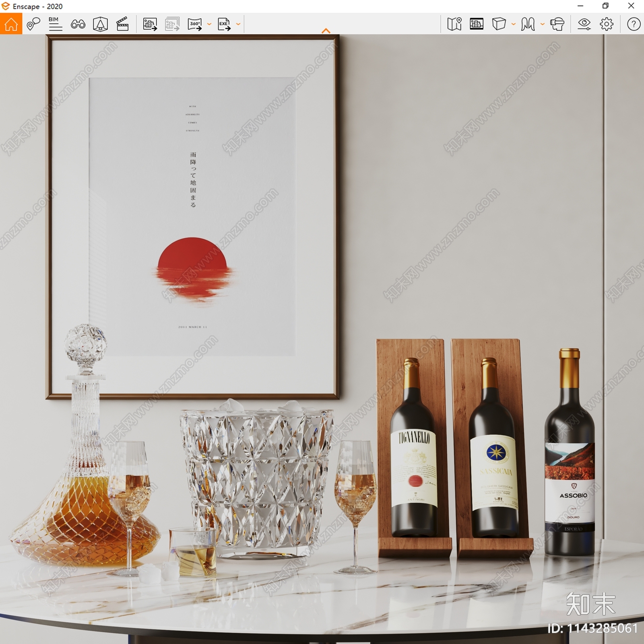This screenshot has height=644, width=644.
Task: Open the collaborative annotations pin icon
Action: [33, 24]
